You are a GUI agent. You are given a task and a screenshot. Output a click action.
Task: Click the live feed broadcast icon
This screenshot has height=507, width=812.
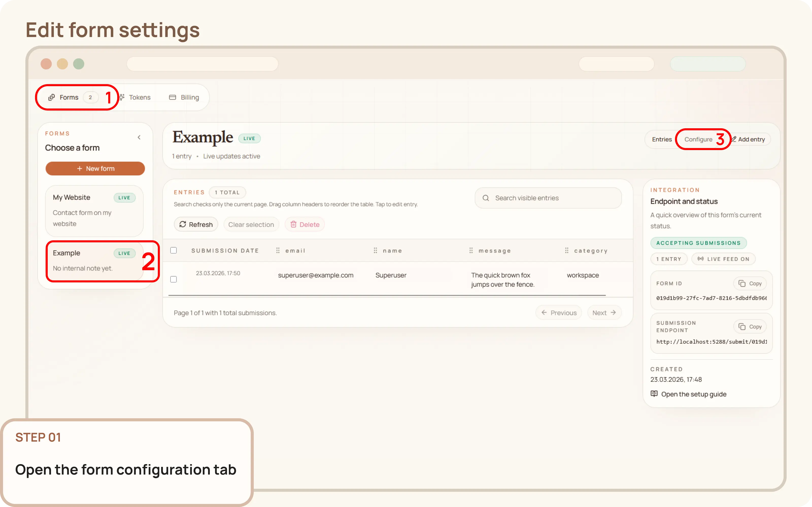pyautogui.click(x=701, y=259)
